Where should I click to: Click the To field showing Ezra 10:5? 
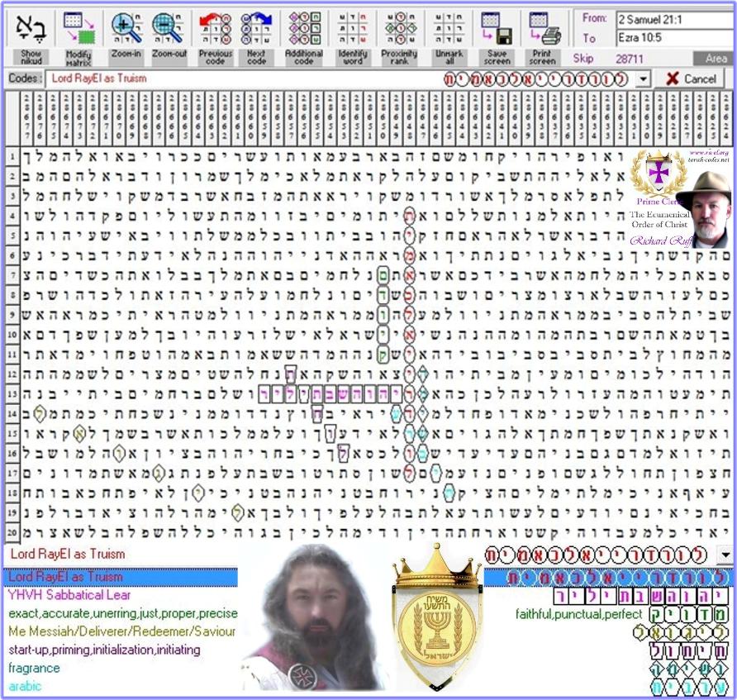tap(675, 38)
